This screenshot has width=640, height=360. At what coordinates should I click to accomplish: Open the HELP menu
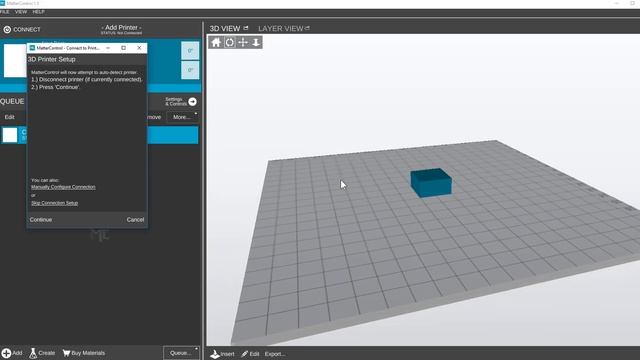click(38, 12)
